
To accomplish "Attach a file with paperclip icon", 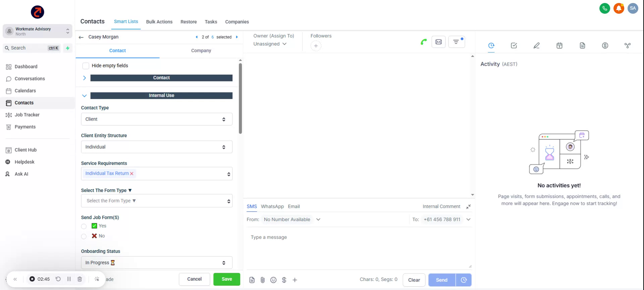I will [x=263, y=280].
